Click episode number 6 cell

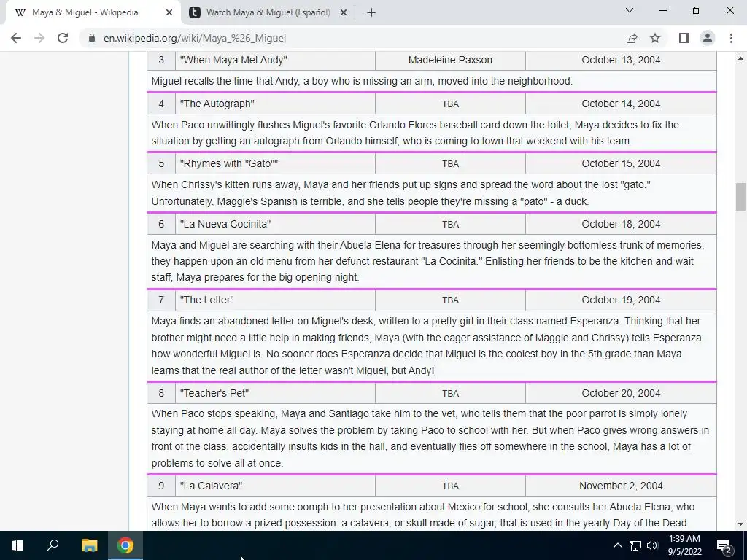[161, 225]
